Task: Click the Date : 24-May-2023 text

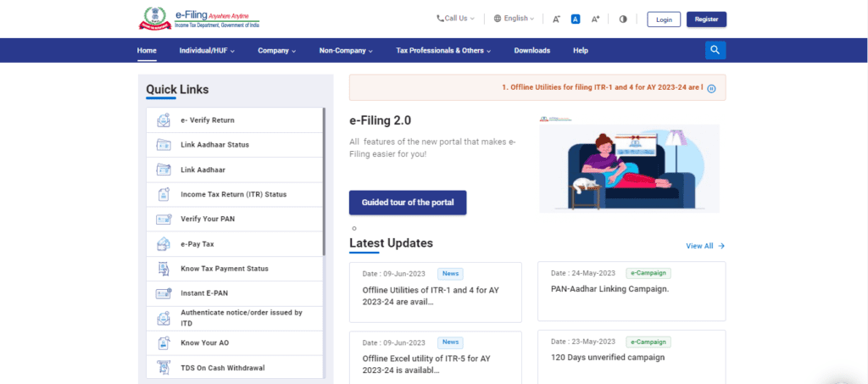Action: point(583,273)
